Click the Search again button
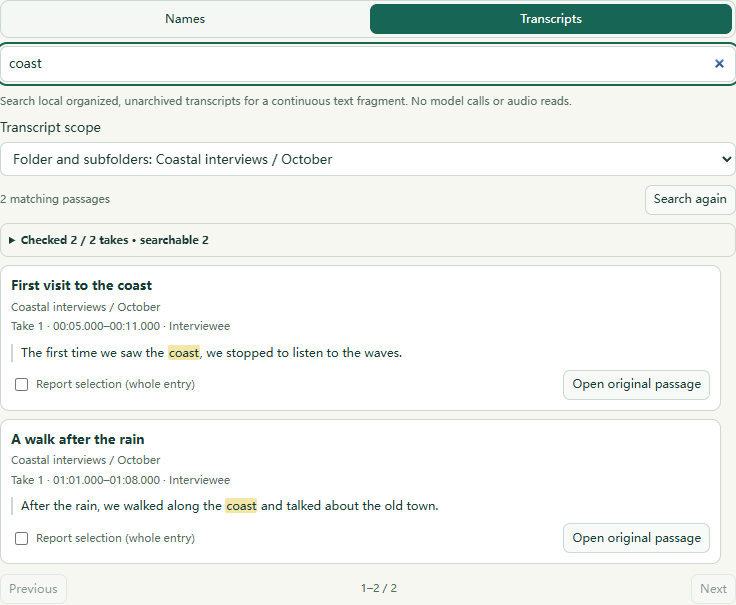This screenshot has width=736, height=605. pos(690,199)
